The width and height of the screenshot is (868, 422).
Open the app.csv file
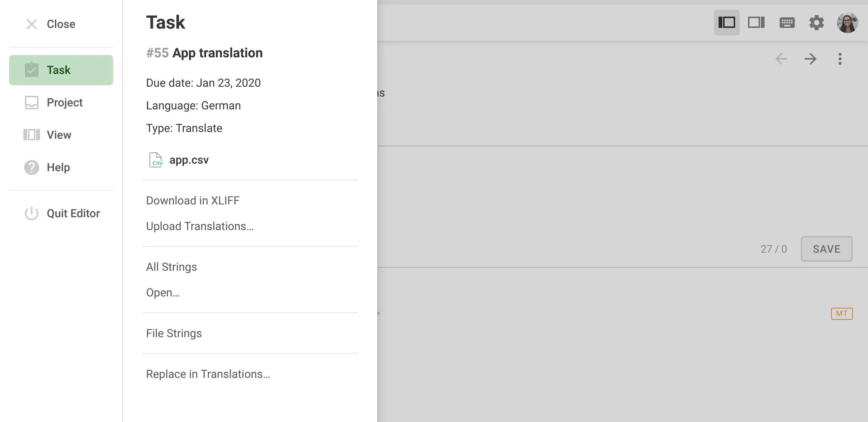pos(189,160)
